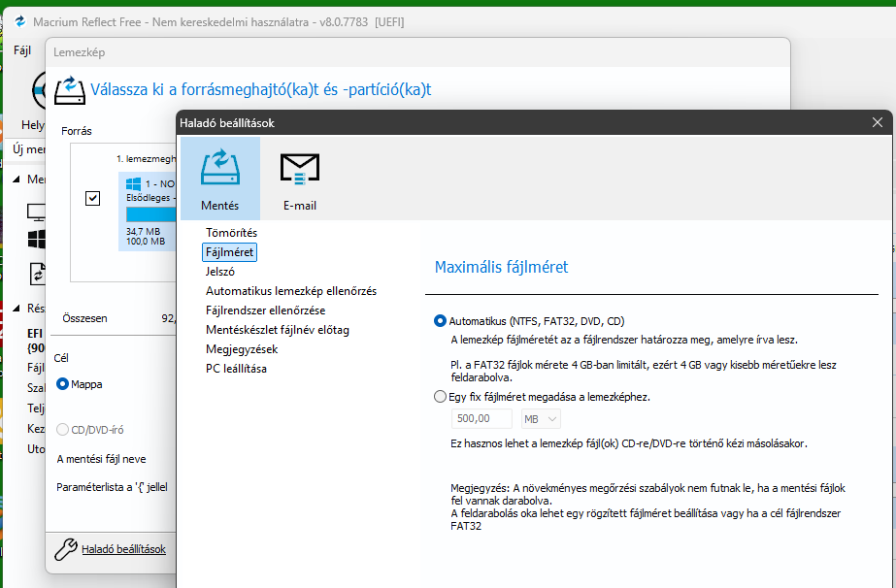Select the partition 1 tile in source disk
This screenshot has height=588, width=896.
[x=148, y=212]
